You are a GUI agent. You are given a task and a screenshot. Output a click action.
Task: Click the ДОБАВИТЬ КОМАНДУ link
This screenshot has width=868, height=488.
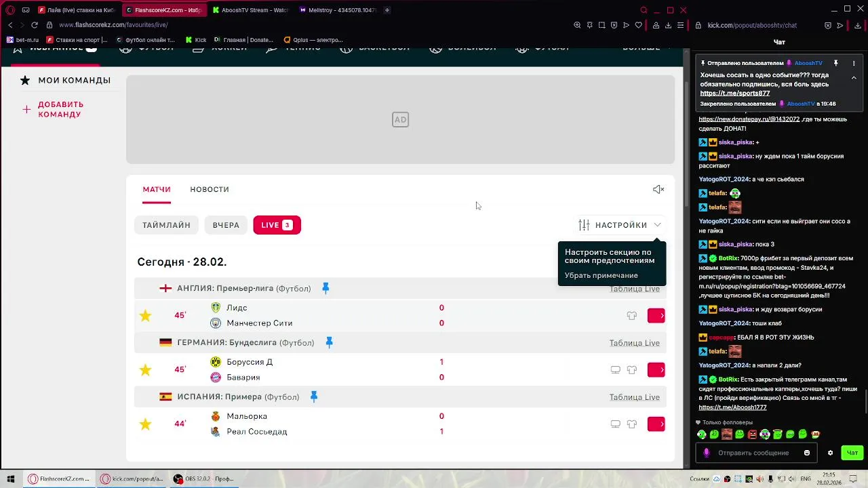click(60, 109)
